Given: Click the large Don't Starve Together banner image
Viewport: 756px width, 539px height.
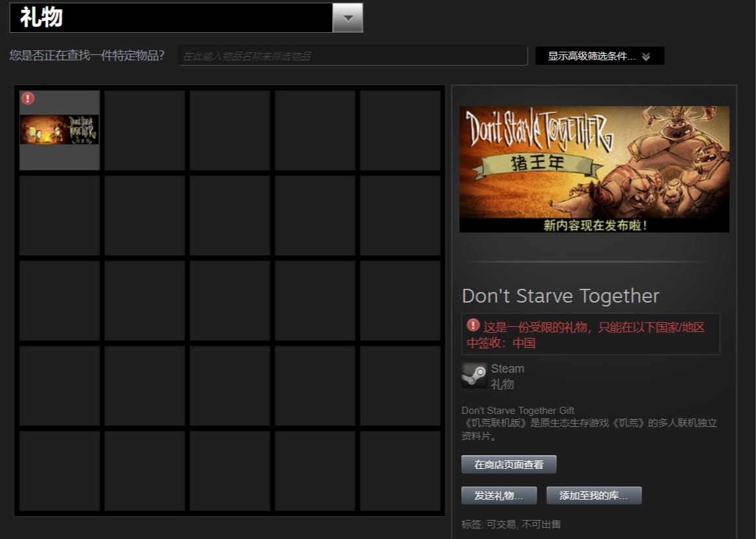Looking at the screenshot, I should pos(594,169).
